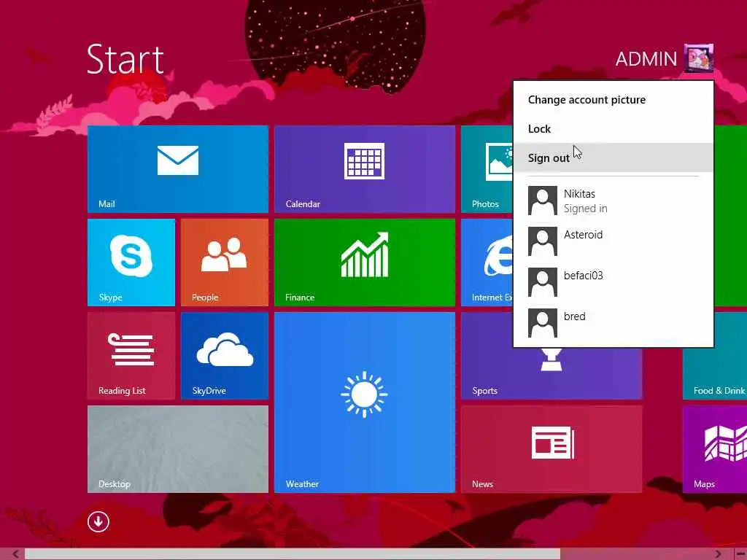Switch to the Asteroid account
Screen dimensions: 747x560
pos(613,241)
